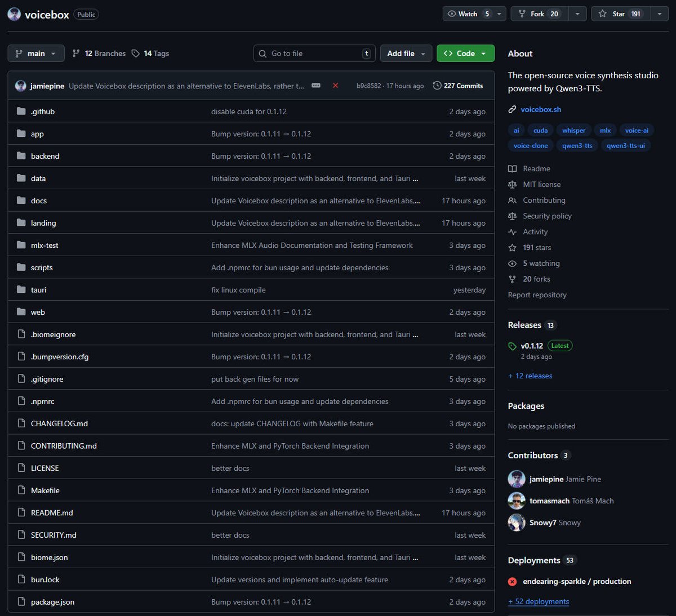Image resolution: width=676 pixels, height=616 pixels.
Task: Star the voicebox repository
Action: (x=621, y=14)
